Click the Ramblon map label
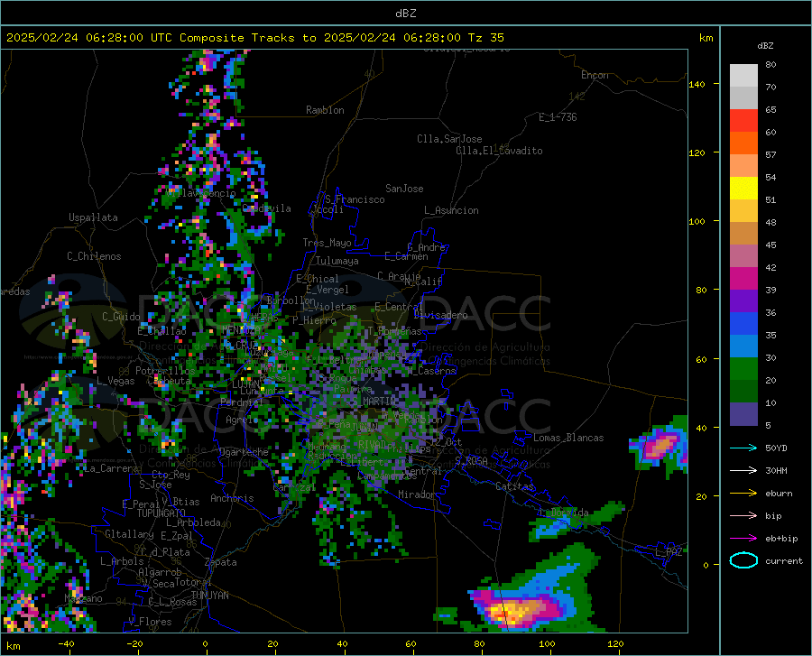 tap(325, 110)
